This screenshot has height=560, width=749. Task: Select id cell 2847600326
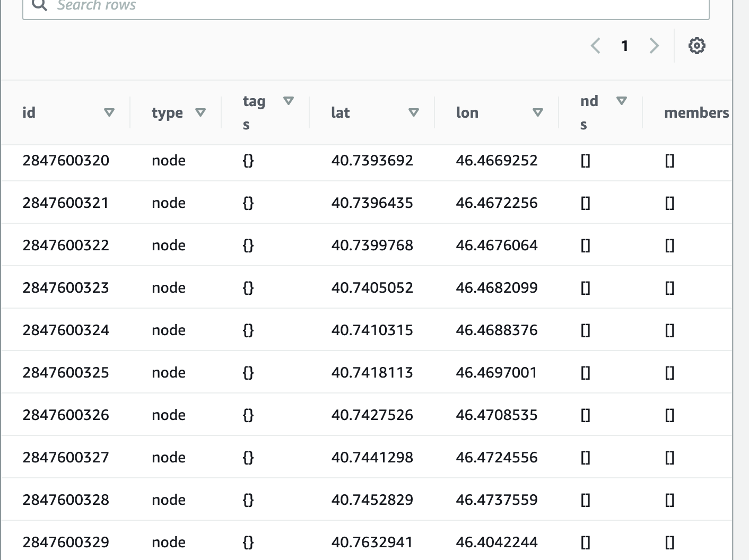click(x=66, y=415)
